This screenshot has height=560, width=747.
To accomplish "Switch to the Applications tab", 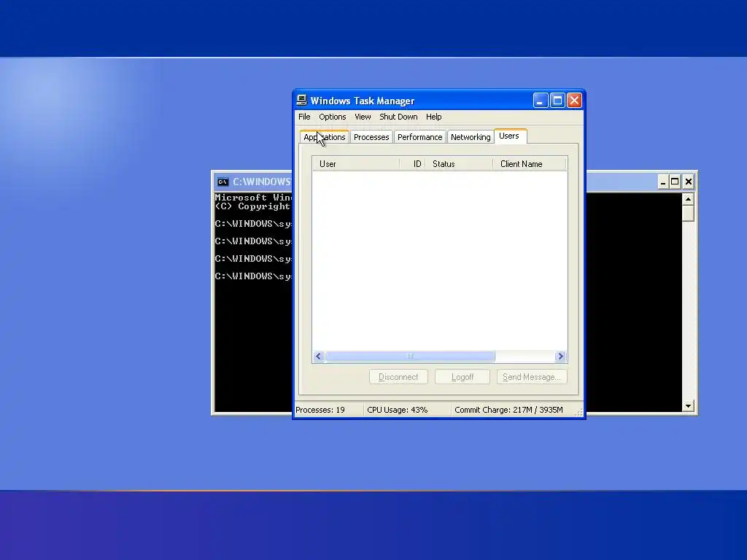I will click(325, 136).
